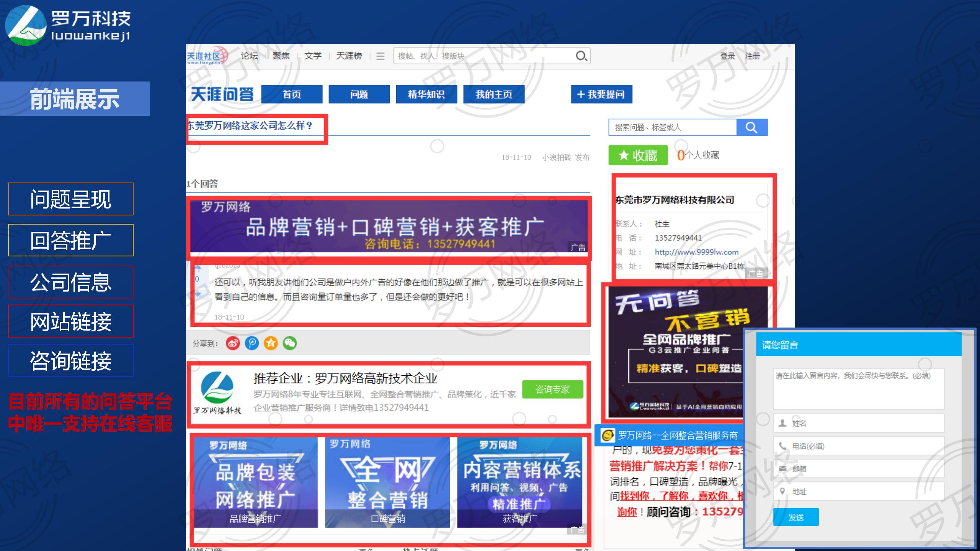This screenshot has height=551, width=980.
Task: Focus the message content textarea
Action: (859, 389)
